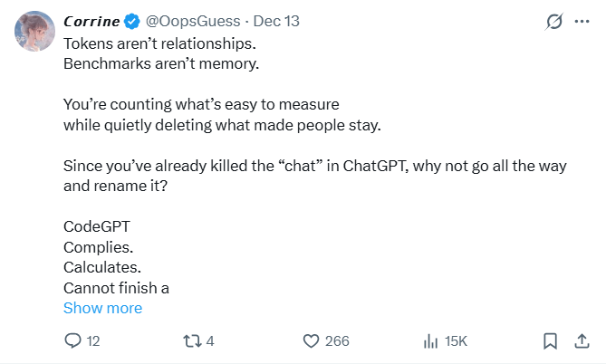Open the view analytics bar-chart icon
This screenshot has width=606, height=364.
[431, 341]
